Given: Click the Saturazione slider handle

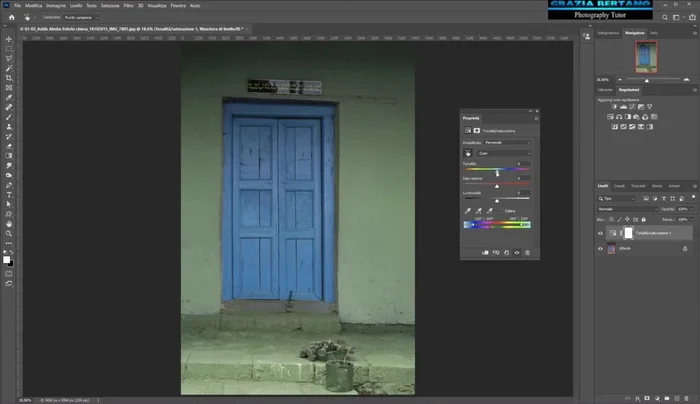Looking at the screenshot, I should [x=497, y=186].
